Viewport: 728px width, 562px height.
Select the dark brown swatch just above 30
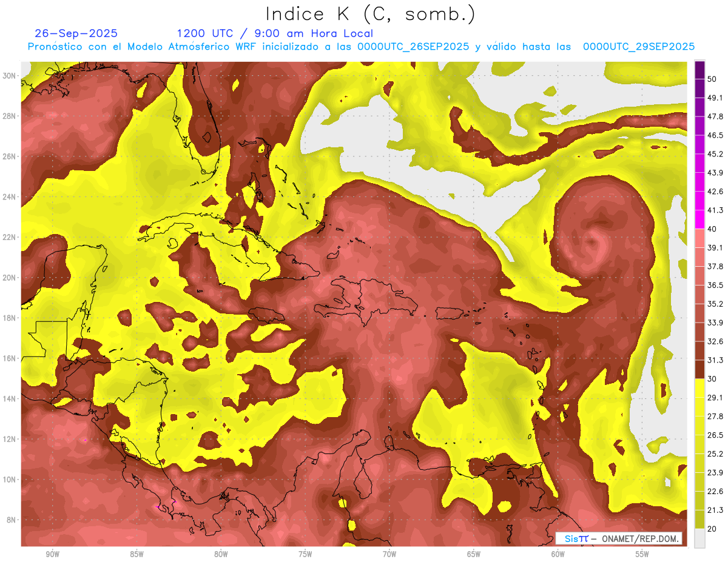pos(699,369)
